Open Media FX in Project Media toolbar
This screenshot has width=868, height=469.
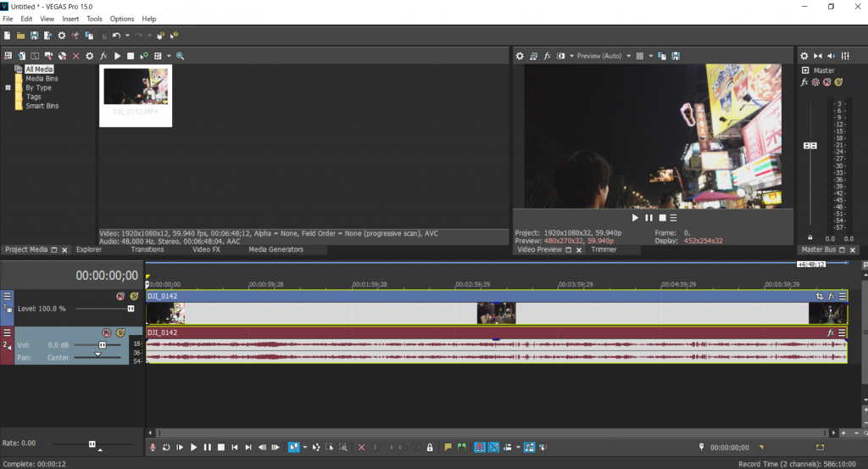point(103,56)
